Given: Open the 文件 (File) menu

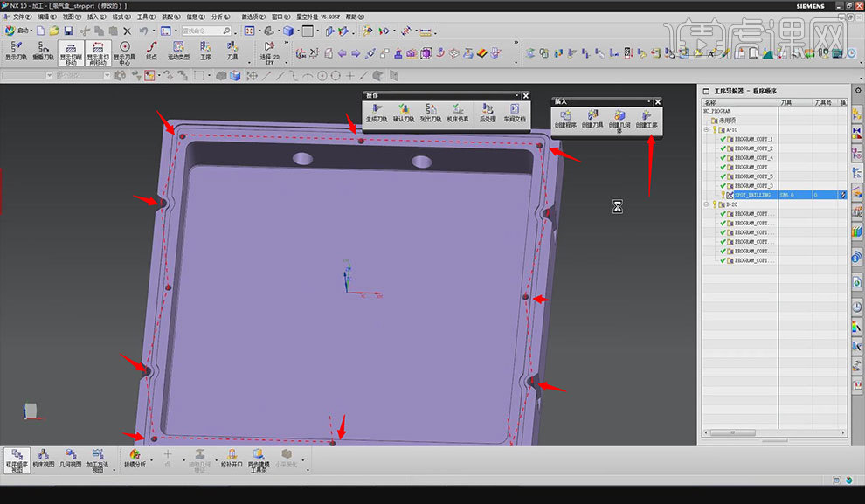Looking at the screenshot, I should (x=22, y=17).
